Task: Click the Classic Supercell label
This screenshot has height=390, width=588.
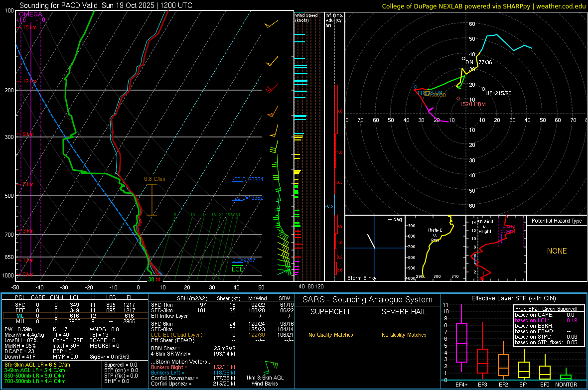Action: 509,229
